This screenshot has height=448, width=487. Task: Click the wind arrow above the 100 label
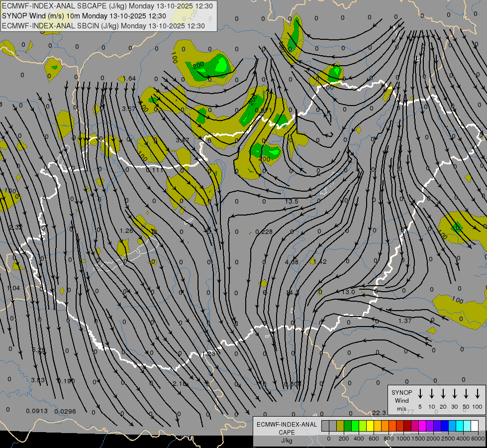click(x=478, y=394)
